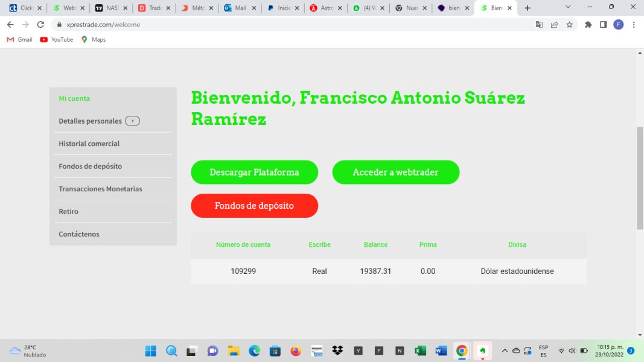Screen dimensions: 644x362
Task: Click the translate page icon in address bar
Action: pos(539,25)
